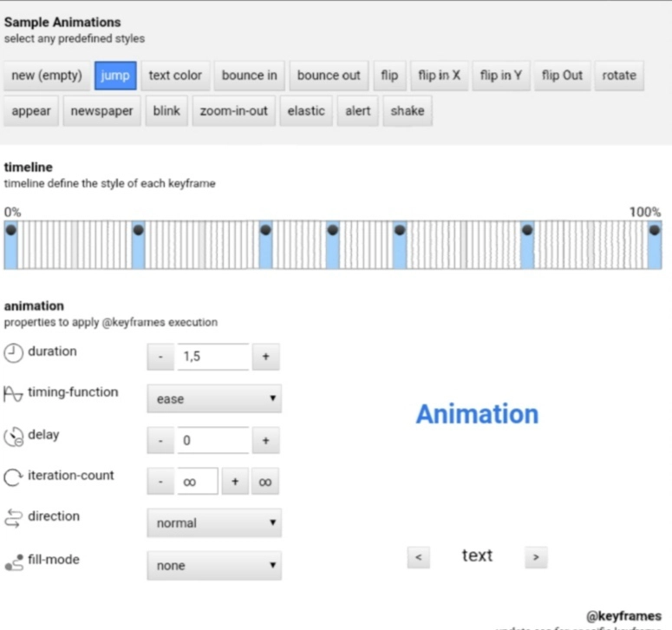Click the delay value input field

click(x=212, y=440)
